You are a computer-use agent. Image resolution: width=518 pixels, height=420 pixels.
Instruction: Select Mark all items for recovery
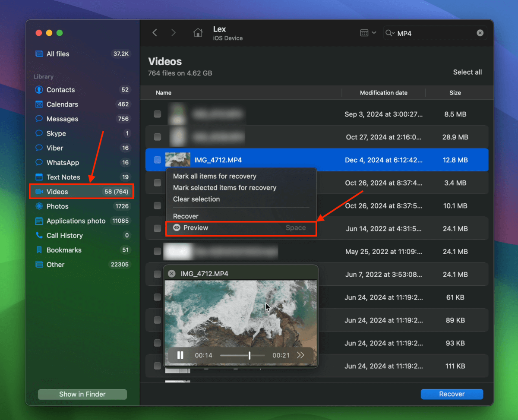215,176
